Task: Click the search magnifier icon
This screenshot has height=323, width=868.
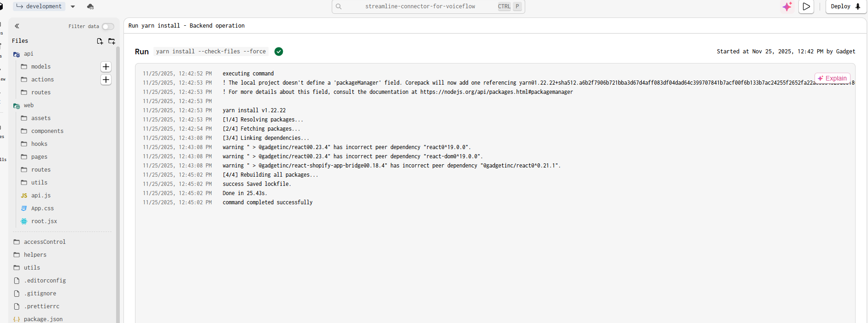Action: [339, 6]
